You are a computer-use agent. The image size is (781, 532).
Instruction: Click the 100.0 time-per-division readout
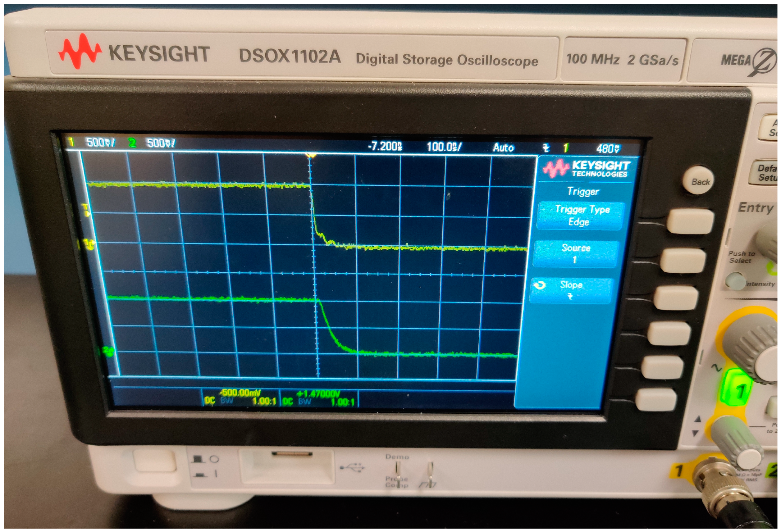[x=444, y=147]
